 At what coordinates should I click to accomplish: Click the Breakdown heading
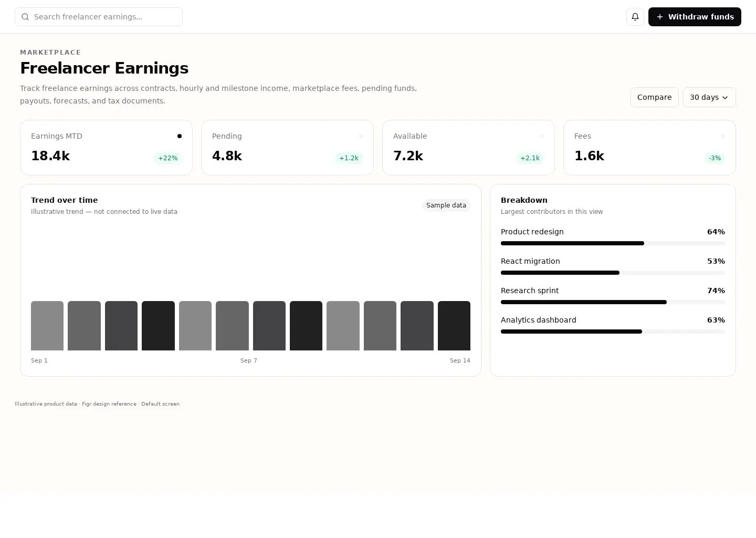click(x=524, y=200)
